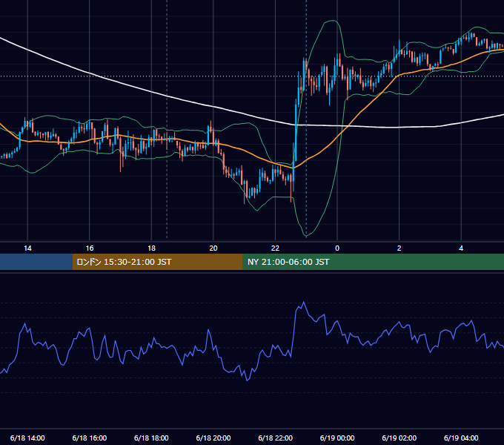Click the 16 hour label on price chart axis
Viewport: 504px width, 445px height.
point(90,248)
